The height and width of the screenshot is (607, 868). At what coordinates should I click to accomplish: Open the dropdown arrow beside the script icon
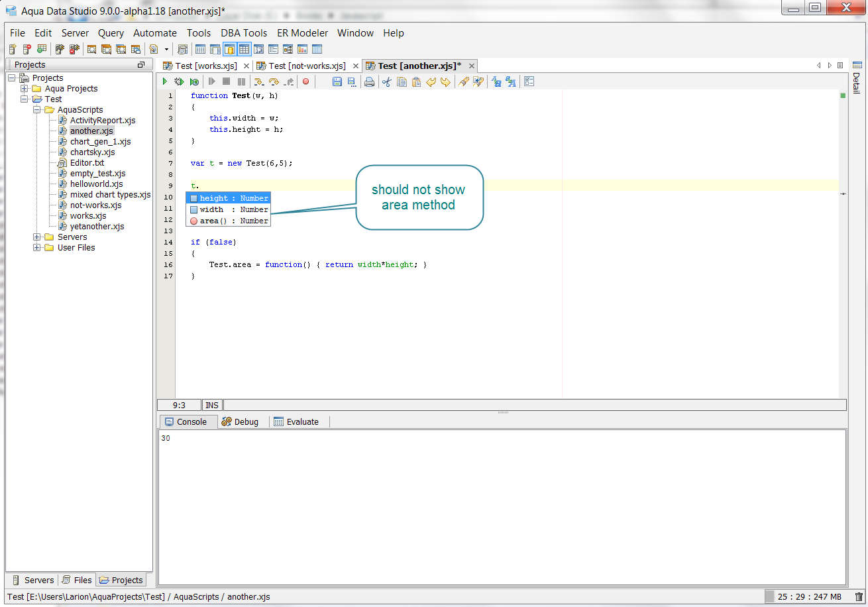click(166, 49)
